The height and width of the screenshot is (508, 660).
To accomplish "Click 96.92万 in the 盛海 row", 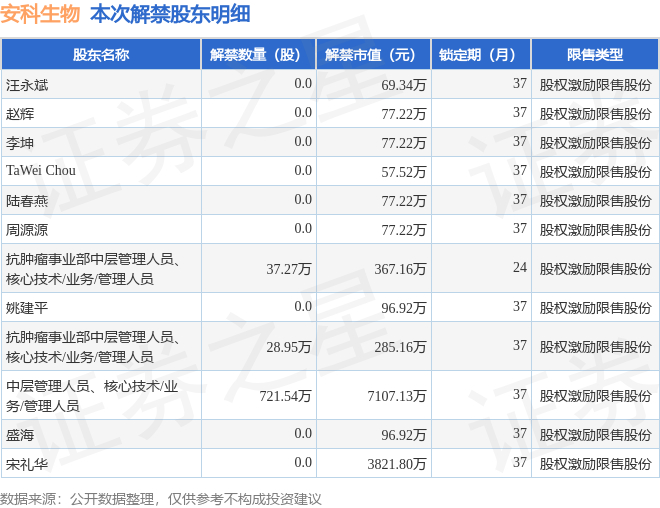I will [x=404, y=435].
